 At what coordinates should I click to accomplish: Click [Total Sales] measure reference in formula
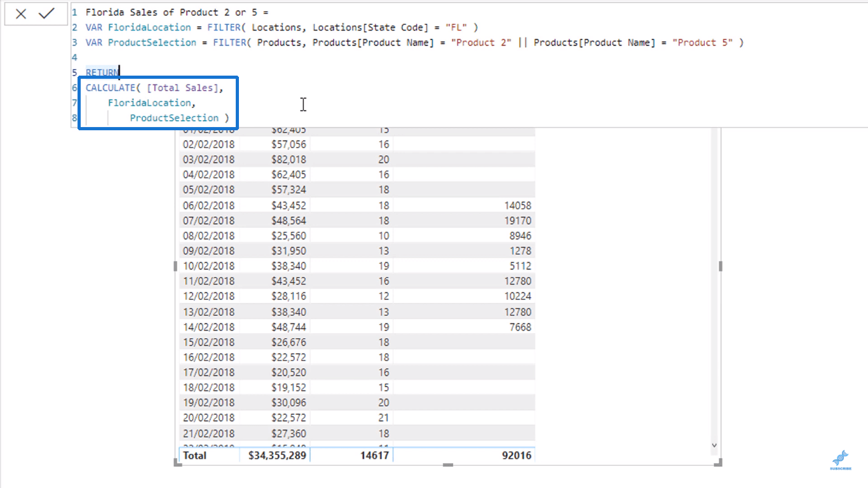[x=182, y=88]
